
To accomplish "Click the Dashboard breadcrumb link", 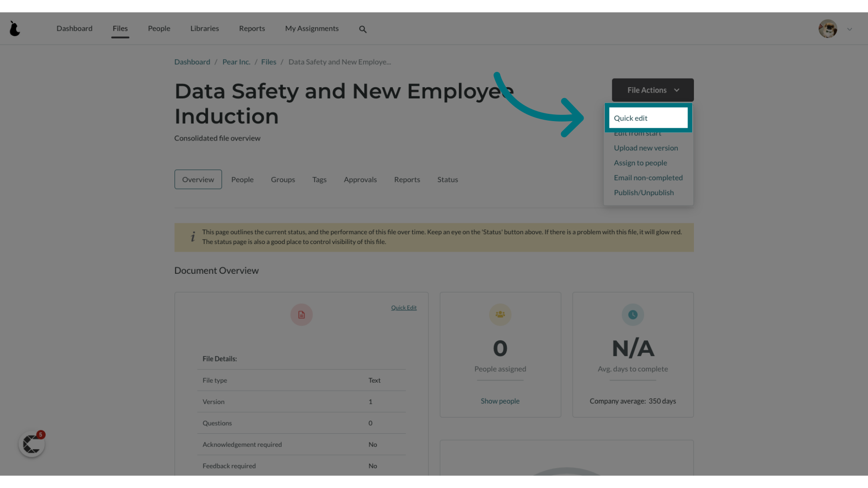I will 192,62.
